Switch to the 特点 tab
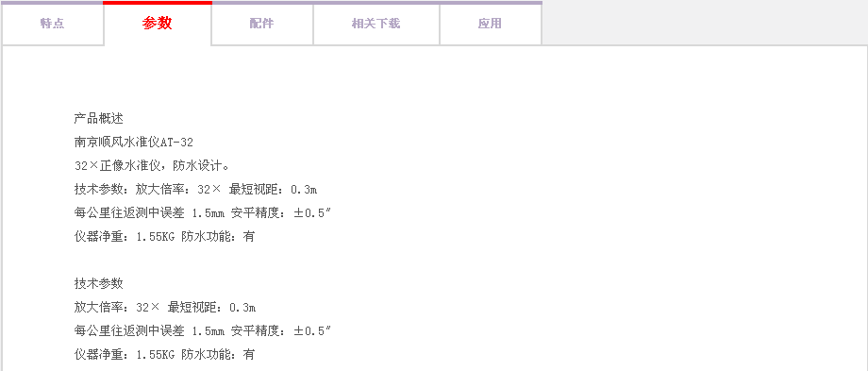This screenshot has width=868, height=371. 53,24
